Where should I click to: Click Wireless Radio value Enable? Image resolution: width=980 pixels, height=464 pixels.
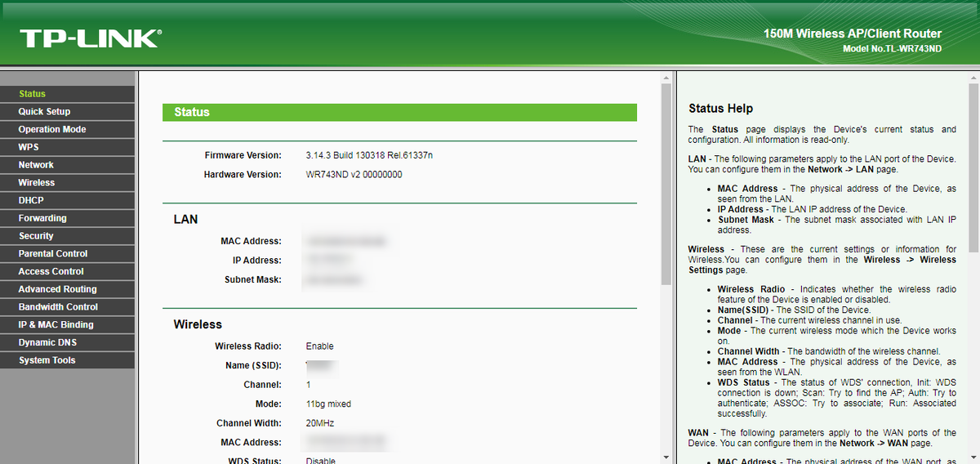pos(319,346)
